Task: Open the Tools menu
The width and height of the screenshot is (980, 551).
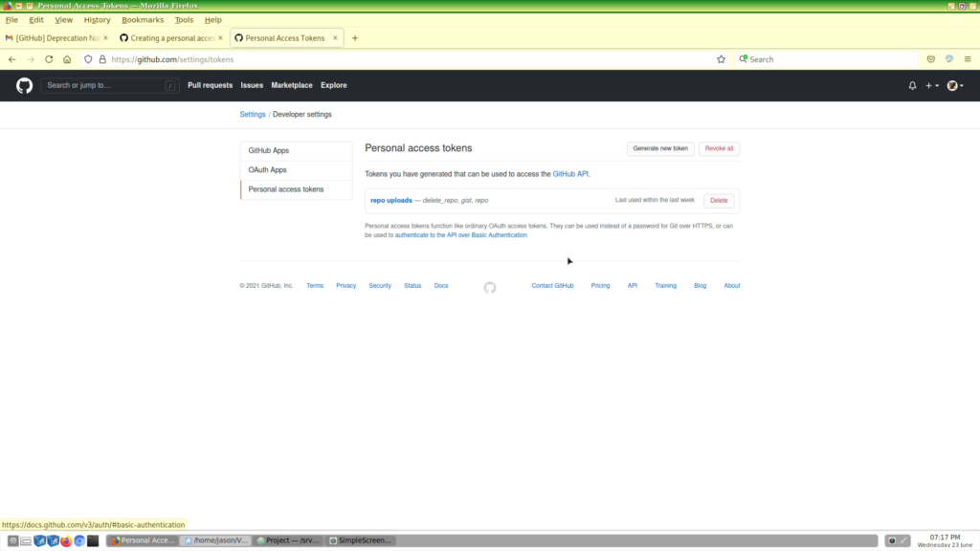Action: tap(184, 20)
